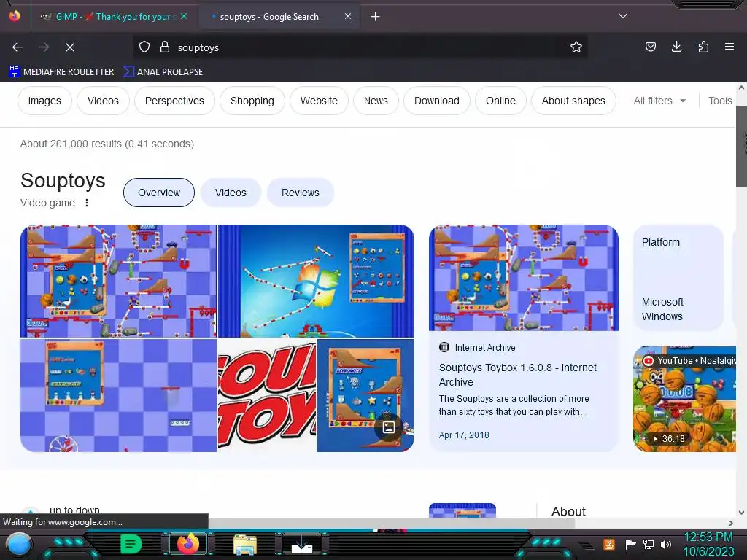Open a new tab with plus button
Screen dimensions: 747x560
click(x=376, y=17)
